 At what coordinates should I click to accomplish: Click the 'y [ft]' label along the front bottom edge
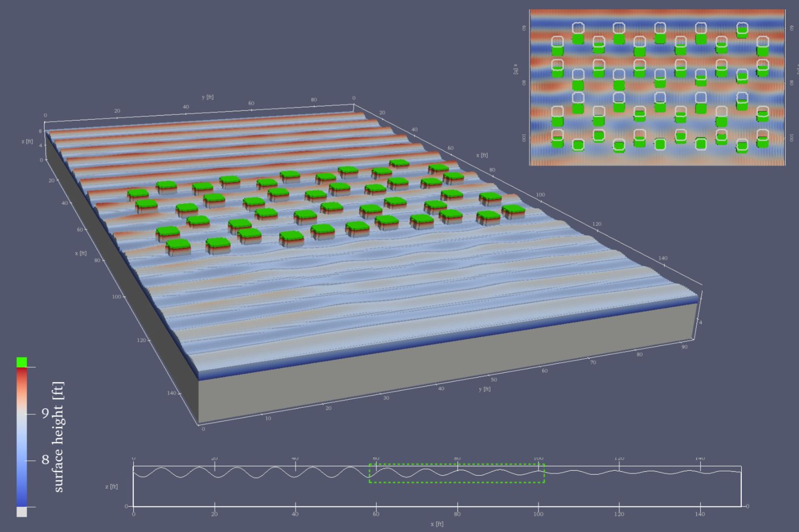point(484,389)
